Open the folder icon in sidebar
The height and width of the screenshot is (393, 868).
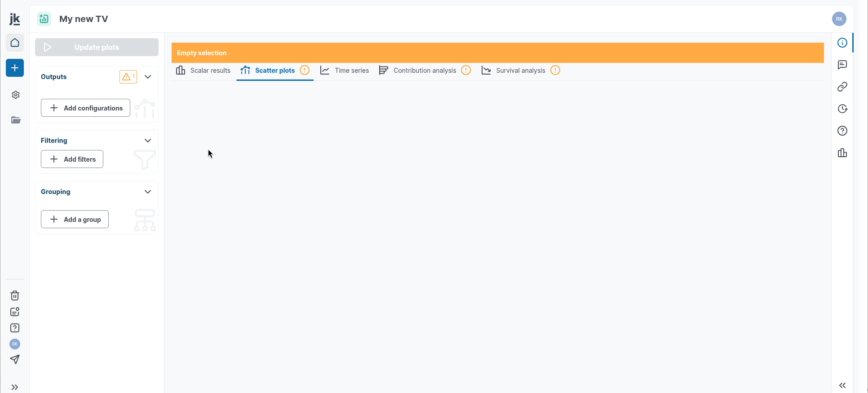tap(16, 120)
